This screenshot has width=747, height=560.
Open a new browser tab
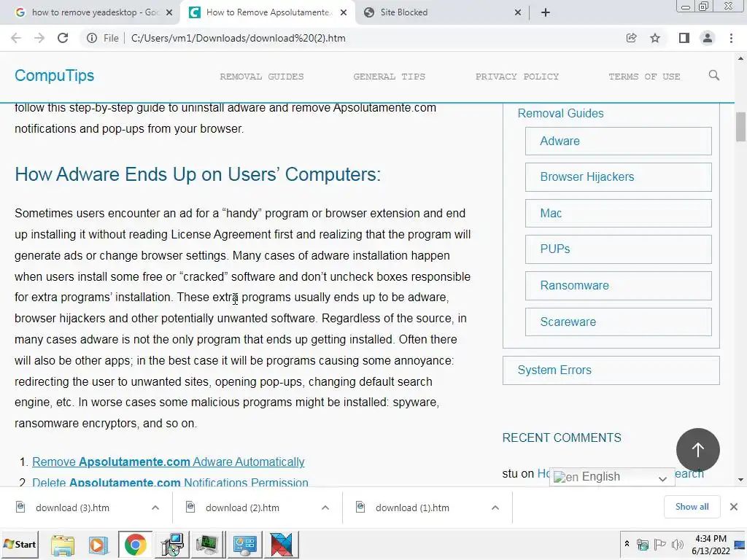coord(546,12)
